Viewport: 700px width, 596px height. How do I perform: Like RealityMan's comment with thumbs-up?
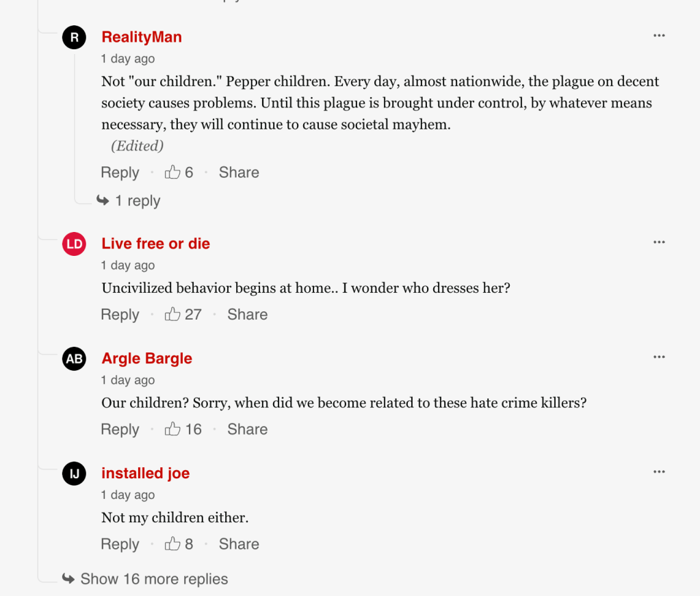coord(172,172)
